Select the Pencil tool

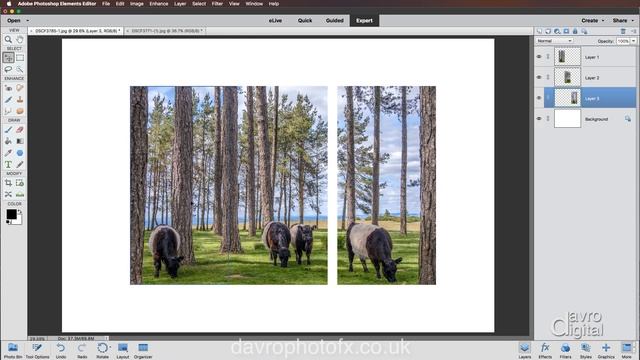click(x=20, y=164)
